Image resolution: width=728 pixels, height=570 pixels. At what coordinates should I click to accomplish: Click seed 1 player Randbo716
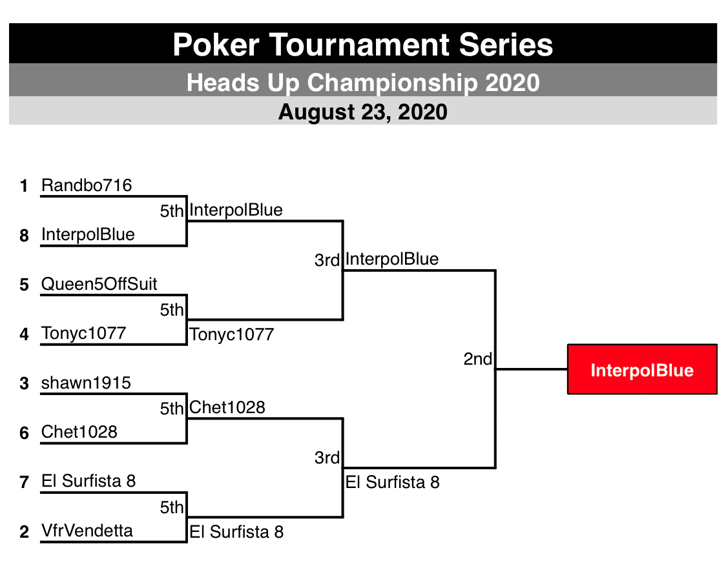click(87, 185)
